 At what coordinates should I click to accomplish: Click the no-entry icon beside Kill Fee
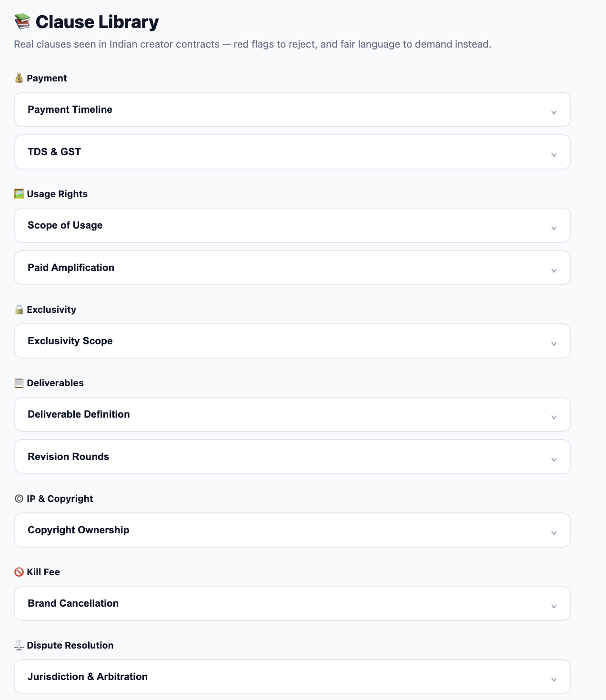(19, 571)
